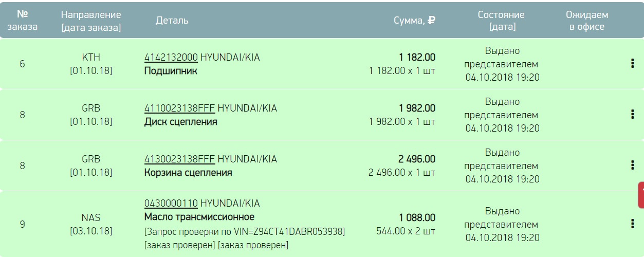Open the three-dot menu for the Диск сцепления row
Screen dimensions: 644x257
pyautogui.click(x=632, y=114)
